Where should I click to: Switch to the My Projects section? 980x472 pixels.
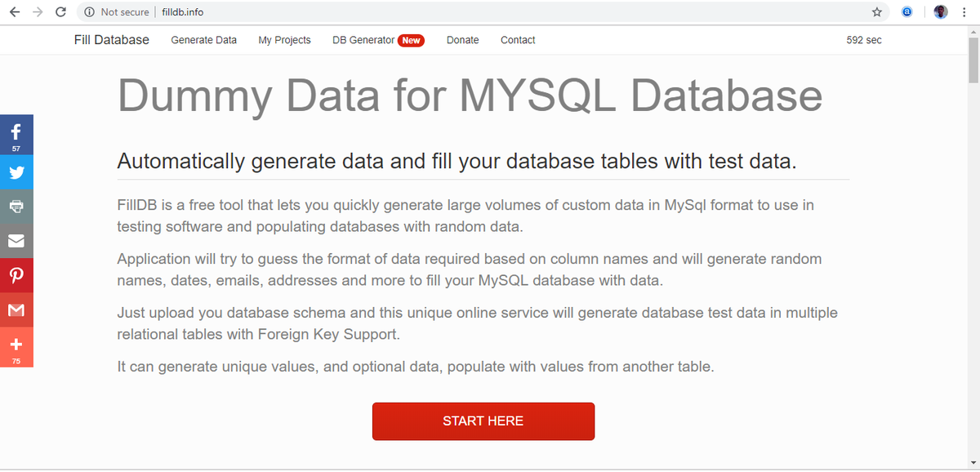tap(284, 39)
